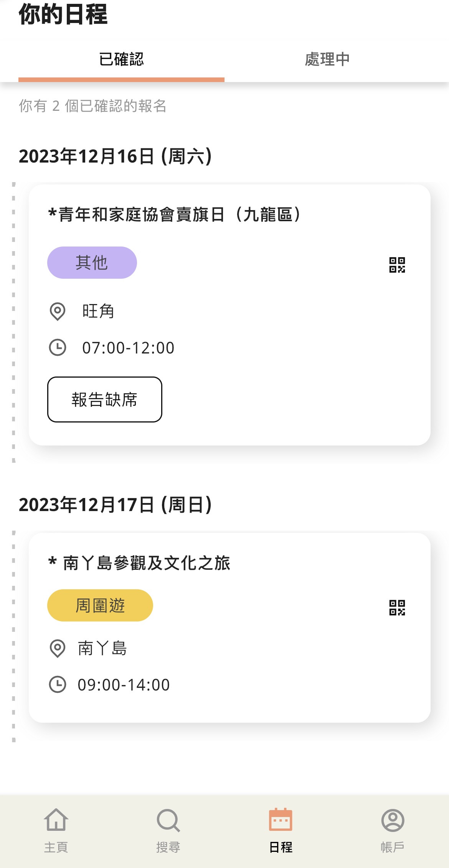Go to the 主頁 home icon

(x=56, y=820)
